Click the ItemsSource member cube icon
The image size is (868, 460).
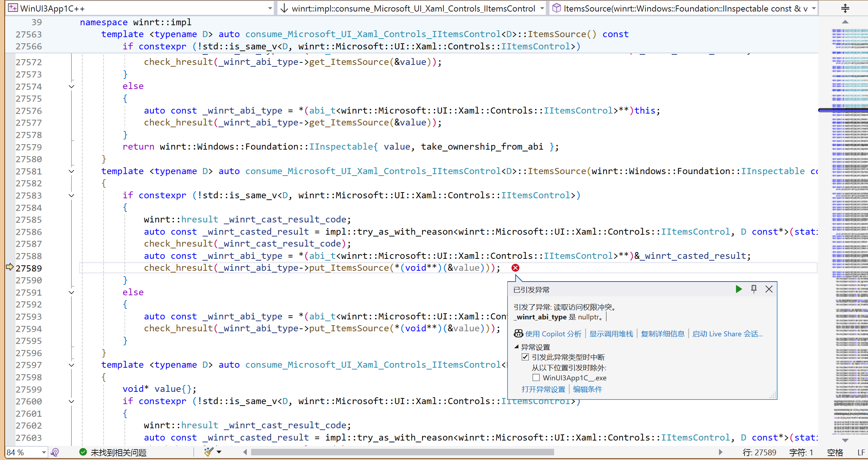[556, 8]
